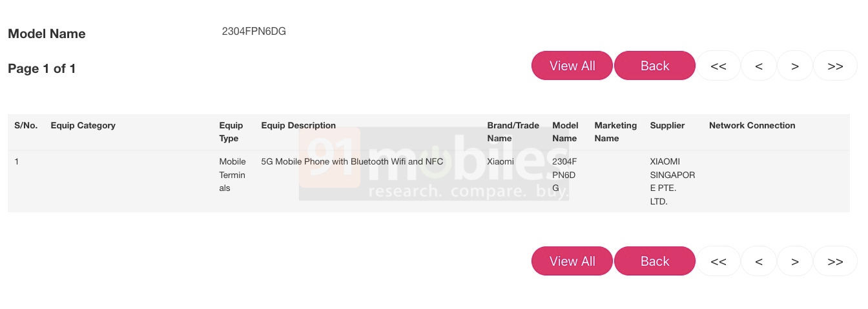Jump to last page using top >> button

835,66
